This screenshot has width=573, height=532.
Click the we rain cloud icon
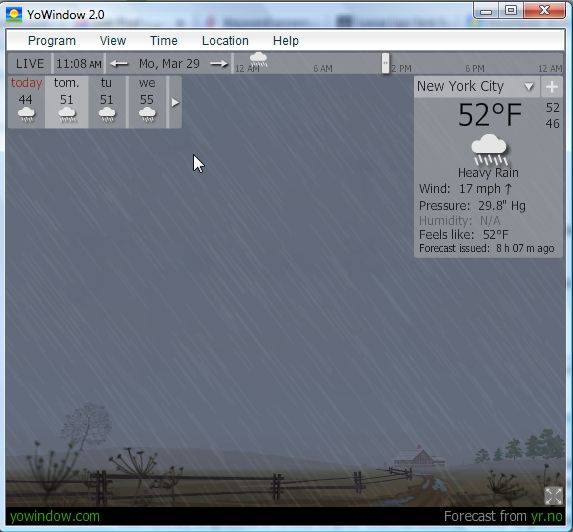pyautogui.click(x=147, y=115)
